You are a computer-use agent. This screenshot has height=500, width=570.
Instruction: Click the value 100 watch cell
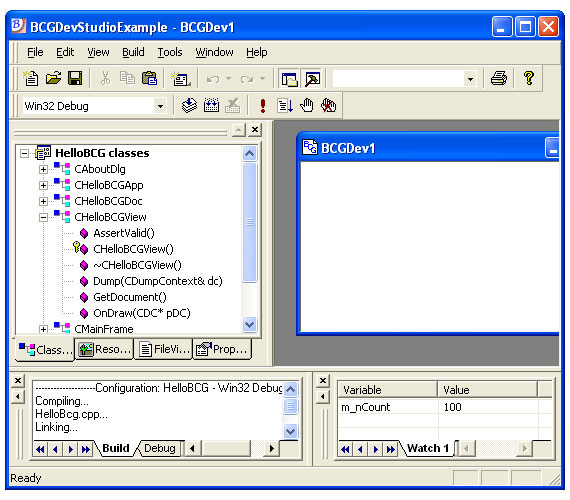(x=488, y=407)
